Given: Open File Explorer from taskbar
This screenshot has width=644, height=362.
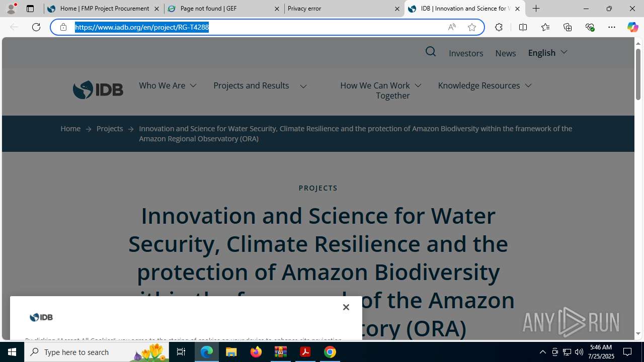Looking at the screenshot, I should [x=231, y=352].
